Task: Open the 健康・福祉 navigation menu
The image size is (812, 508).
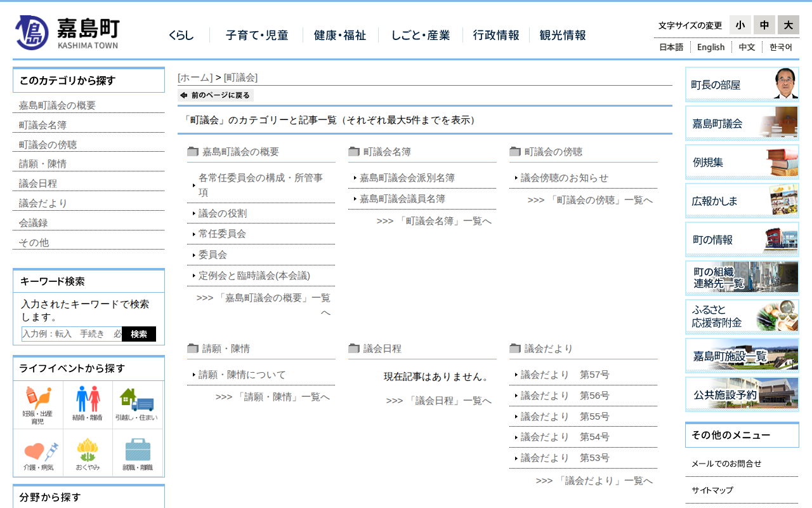Action: click(x=340, y=36)
